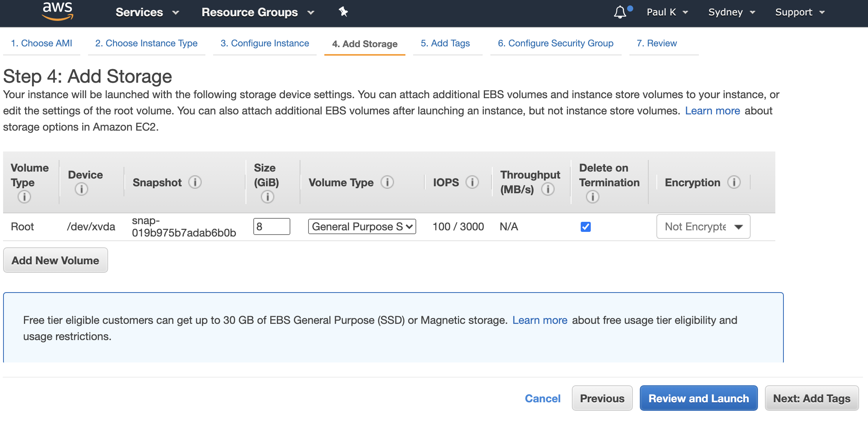Go to step 6 Configure Security Group
Viewport: 868px width, 422px height.
point(556,43)
